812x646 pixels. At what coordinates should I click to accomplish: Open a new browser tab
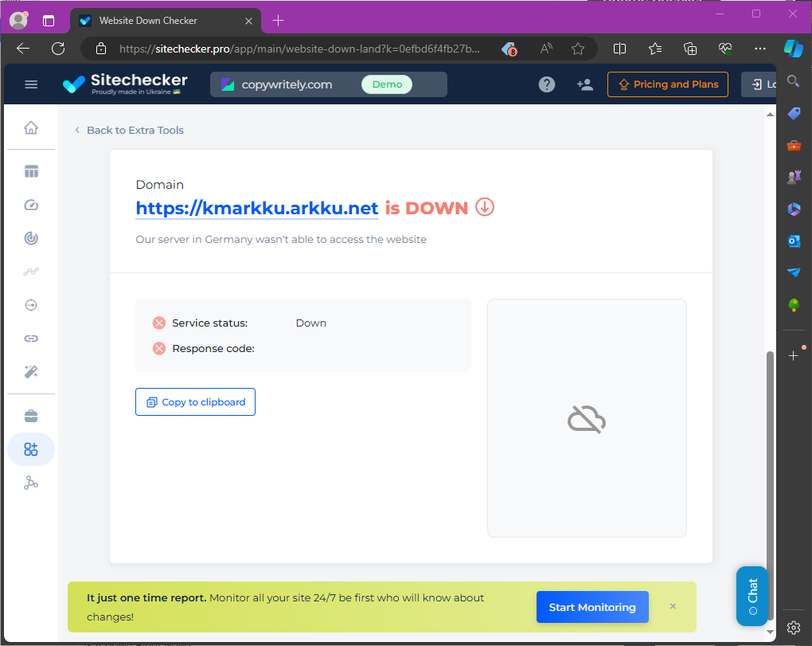pos(278,21)
